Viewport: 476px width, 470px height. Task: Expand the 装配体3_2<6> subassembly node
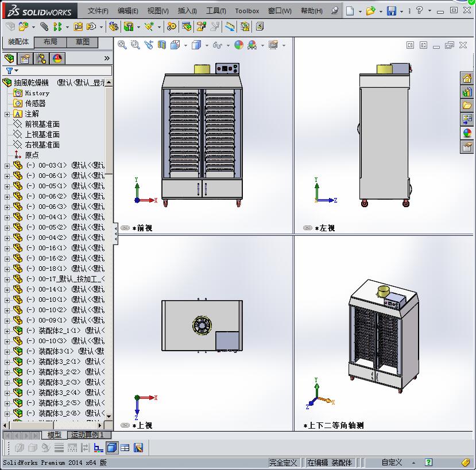[x=7, y=414]
